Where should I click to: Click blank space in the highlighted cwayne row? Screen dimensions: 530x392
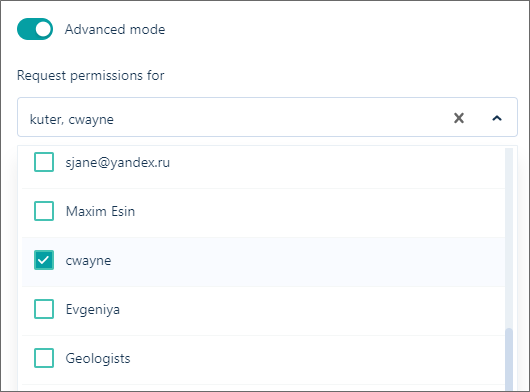(304, 262)
